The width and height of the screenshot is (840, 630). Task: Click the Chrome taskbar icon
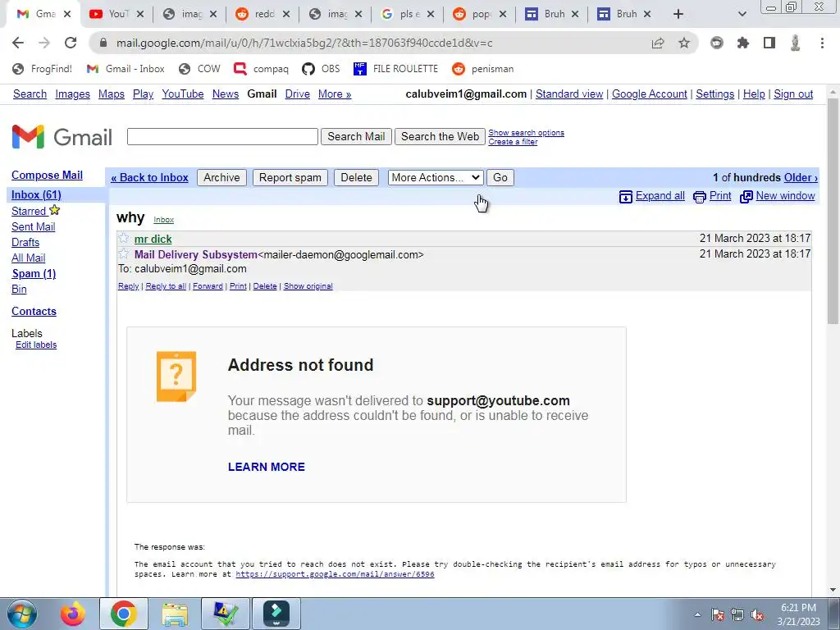(123, 614)
